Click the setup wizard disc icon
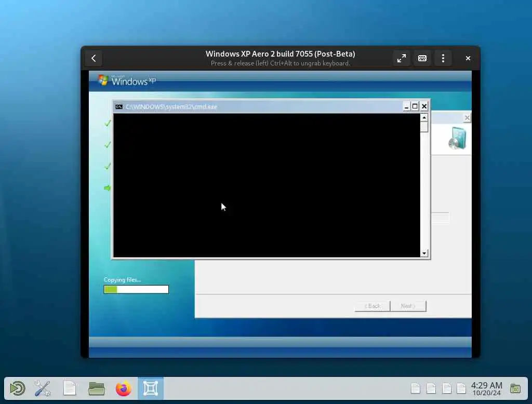 click(x=457, y=138)
